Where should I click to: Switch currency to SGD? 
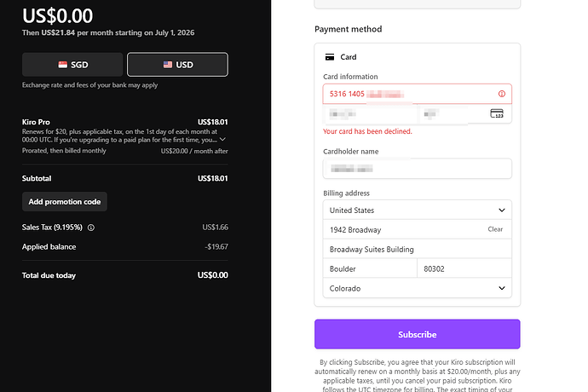pos(72,65)
